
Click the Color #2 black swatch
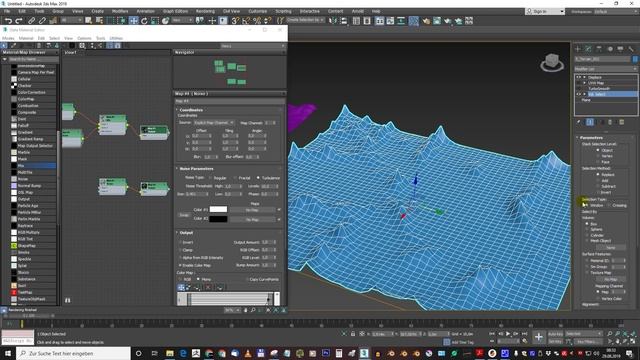218,219
